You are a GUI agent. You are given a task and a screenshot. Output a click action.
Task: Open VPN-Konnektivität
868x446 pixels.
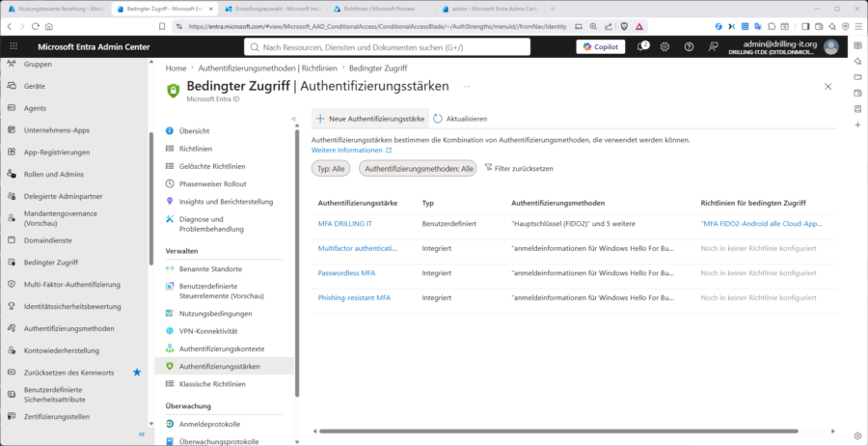point(208,331)
